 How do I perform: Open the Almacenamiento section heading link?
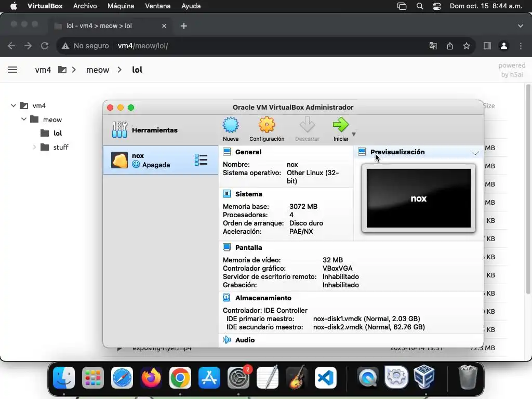click(x=263, y=298)
